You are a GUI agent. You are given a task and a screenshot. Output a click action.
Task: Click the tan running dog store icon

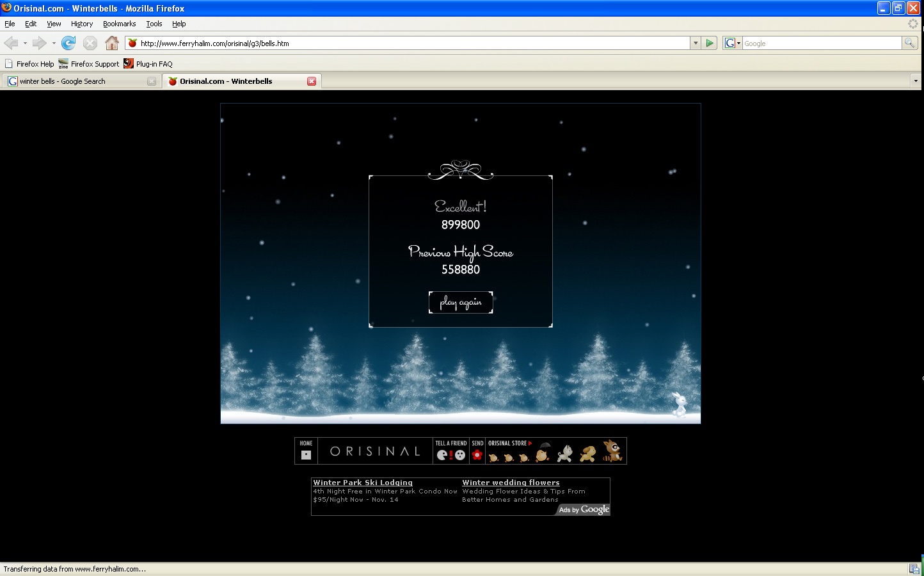pos(588,454)
